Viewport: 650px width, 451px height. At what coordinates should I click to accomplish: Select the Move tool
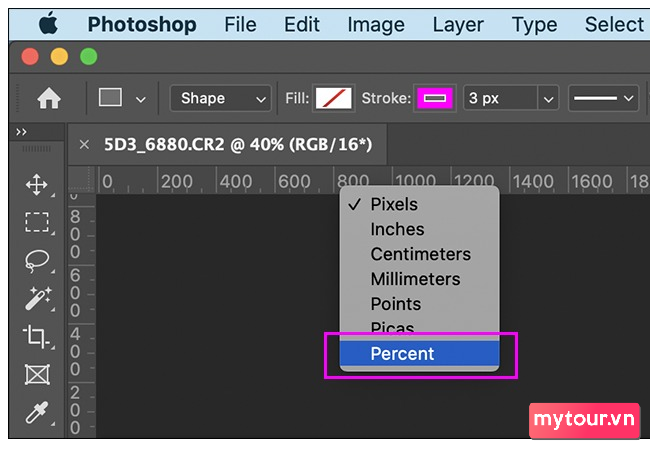37,184
